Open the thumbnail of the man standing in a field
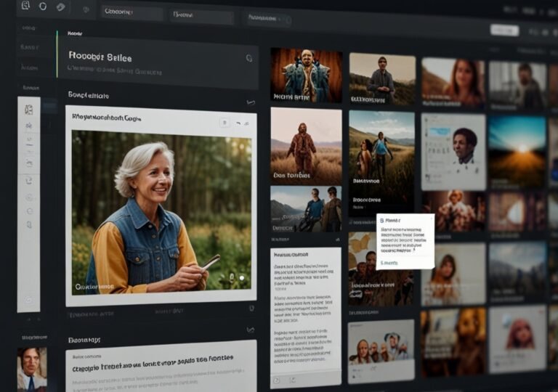558x392 pixels. [382, 79]
